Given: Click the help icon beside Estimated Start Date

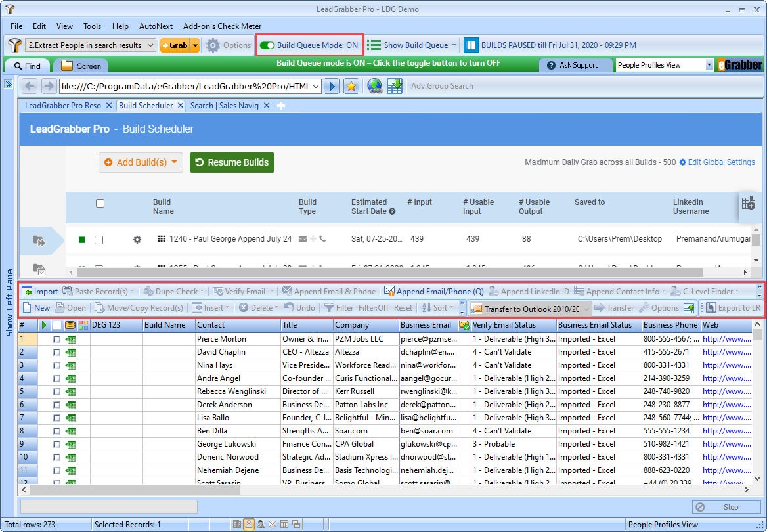Looking at the screenshot, I should [x=392, y=211].
